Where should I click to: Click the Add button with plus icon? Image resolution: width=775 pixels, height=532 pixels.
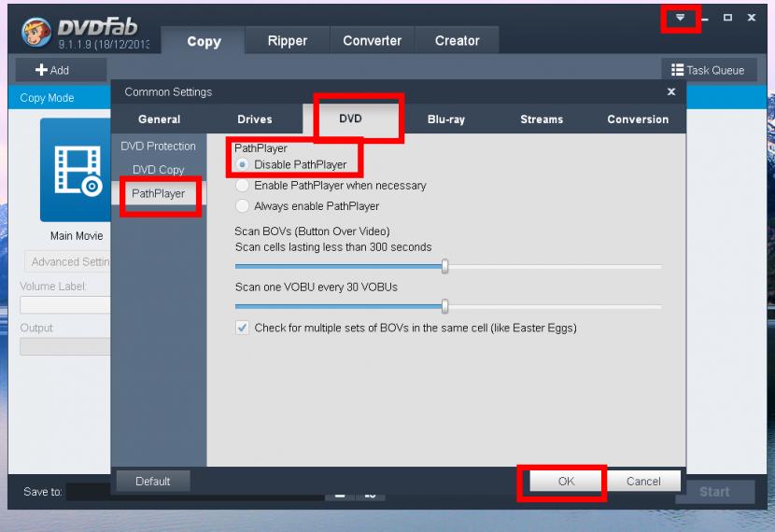[x=61, y=70]
